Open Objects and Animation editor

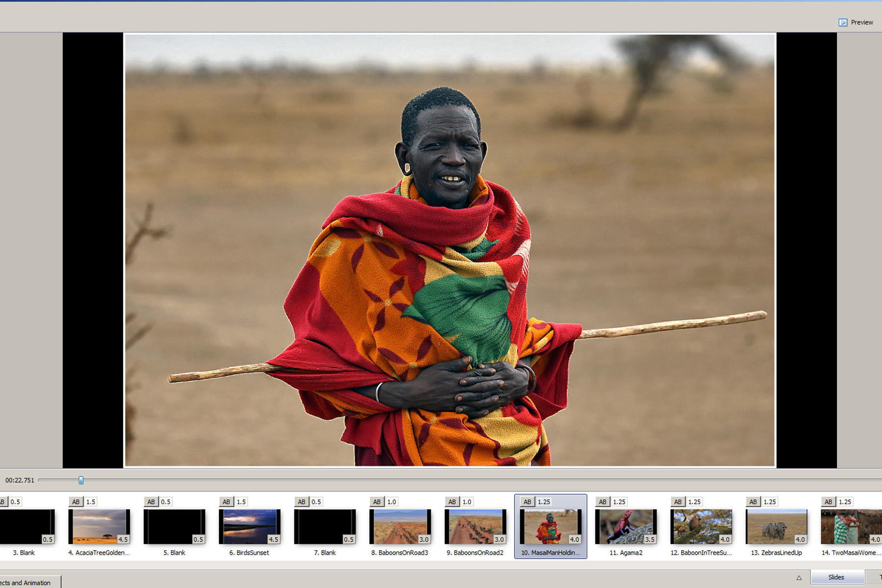[x=29, y=582]
